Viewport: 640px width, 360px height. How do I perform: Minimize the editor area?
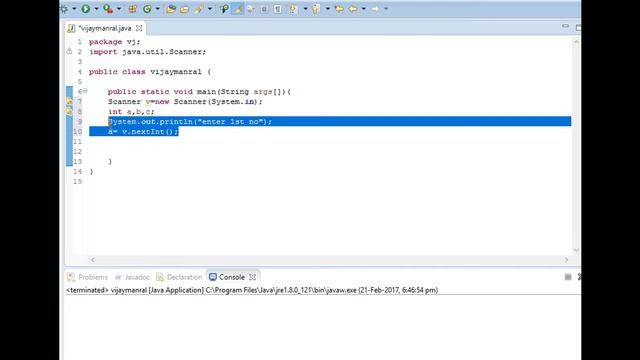pyautogui.click(x=565, y=27)
